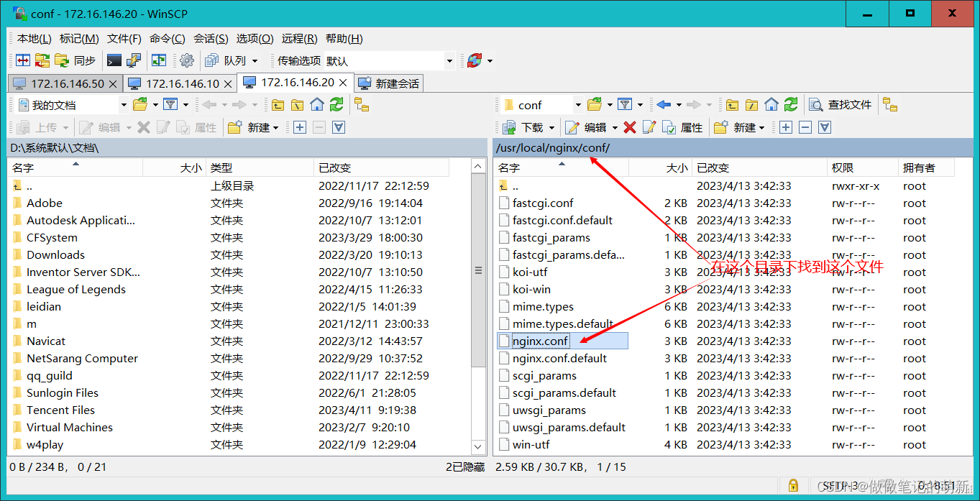Go to local parent directory icon

[x=278, y=105]
